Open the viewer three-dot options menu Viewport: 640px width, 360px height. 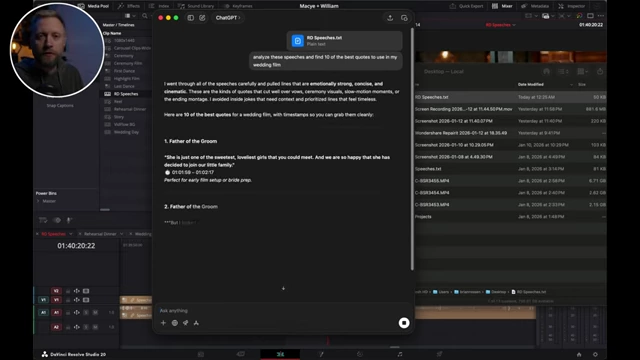600,16
